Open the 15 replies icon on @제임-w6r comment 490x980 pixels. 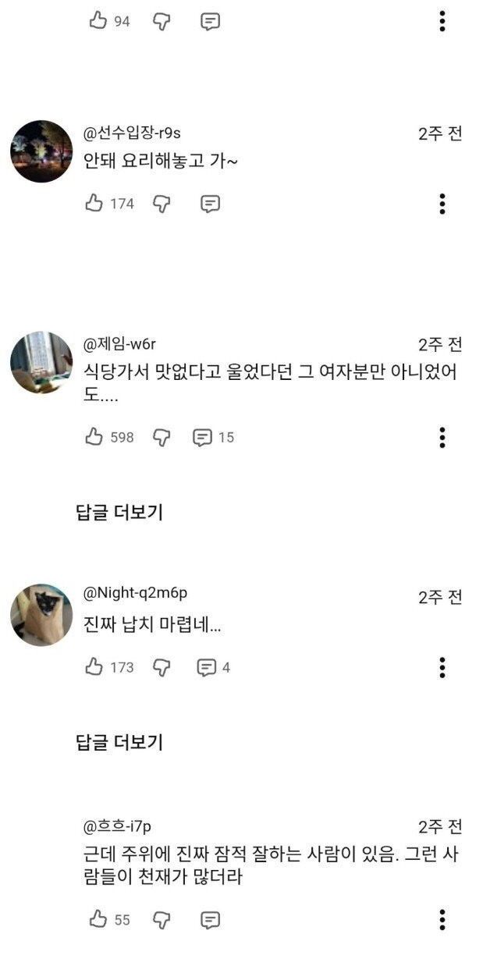(203, 437)
